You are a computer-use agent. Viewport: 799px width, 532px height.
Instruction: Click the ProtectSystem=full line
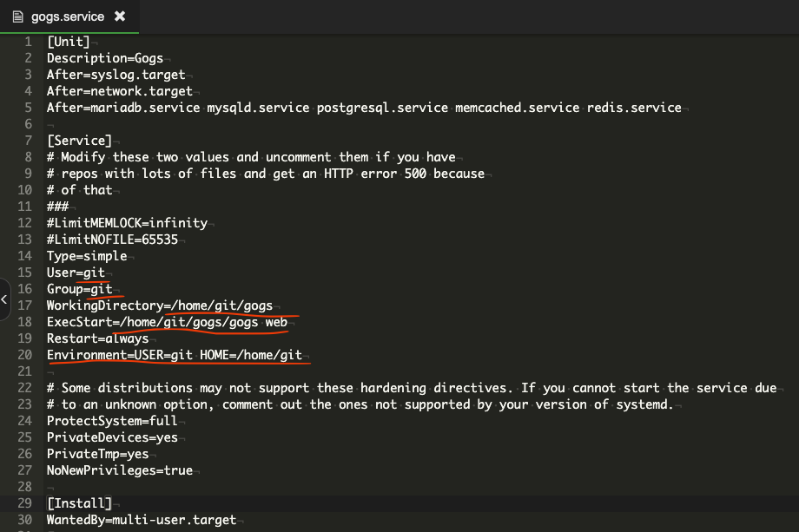tap(112, 421)
